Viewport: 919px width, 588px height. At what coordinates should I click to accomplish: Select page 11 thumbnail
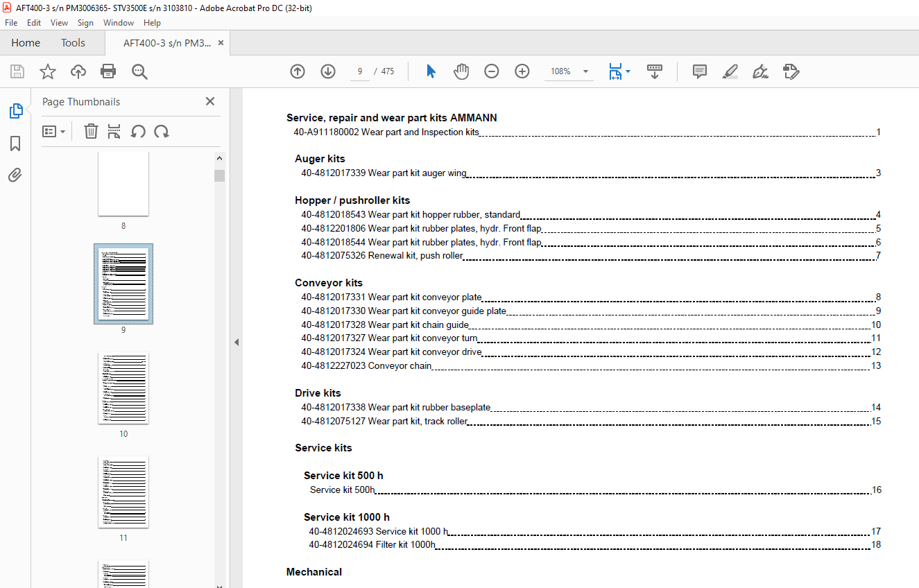tap(123, 492)
